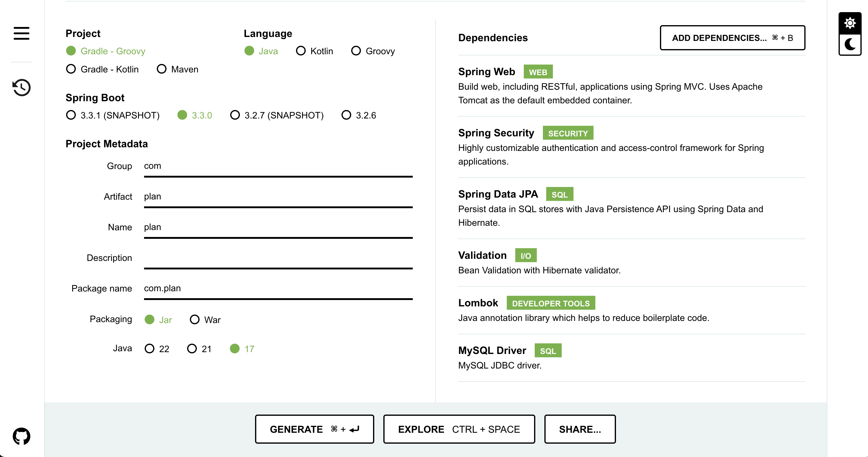
Task: Select War packaging option
Action: pyautogui.click(x=195, y=320)
